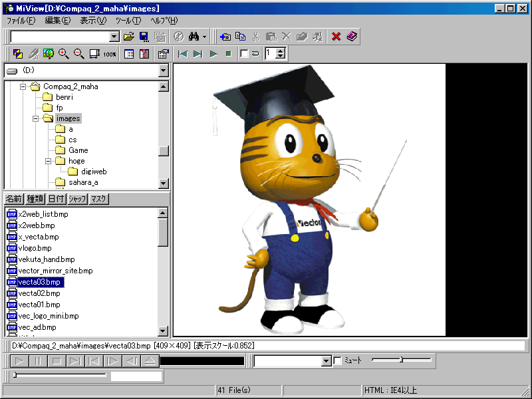This screenshot has width=532, height=399.
Task: Click the red question mark info icon
Action: [x=144, y=54]
